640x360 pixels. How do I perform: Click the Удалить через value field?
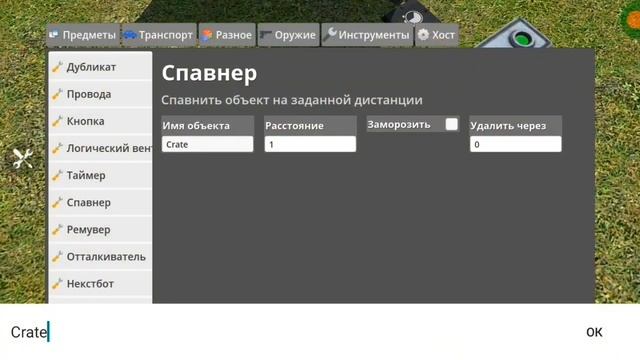point(516,144)
